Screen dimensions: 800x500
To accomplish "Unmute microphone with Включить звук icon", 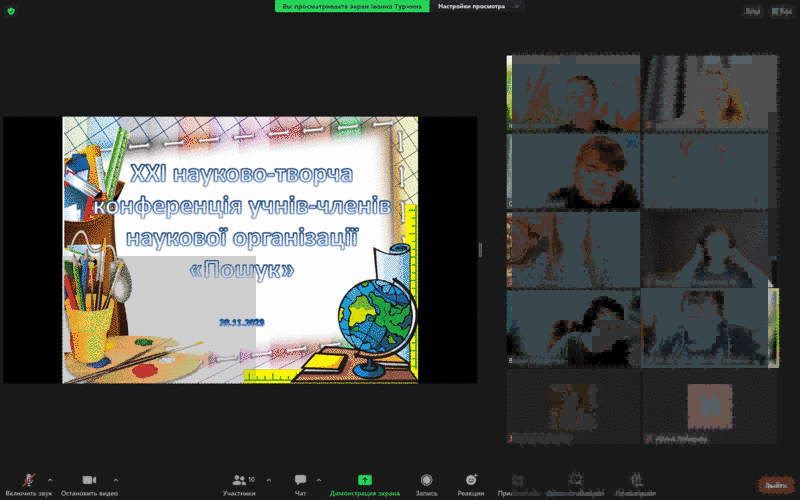I will [x=31, y=480].
